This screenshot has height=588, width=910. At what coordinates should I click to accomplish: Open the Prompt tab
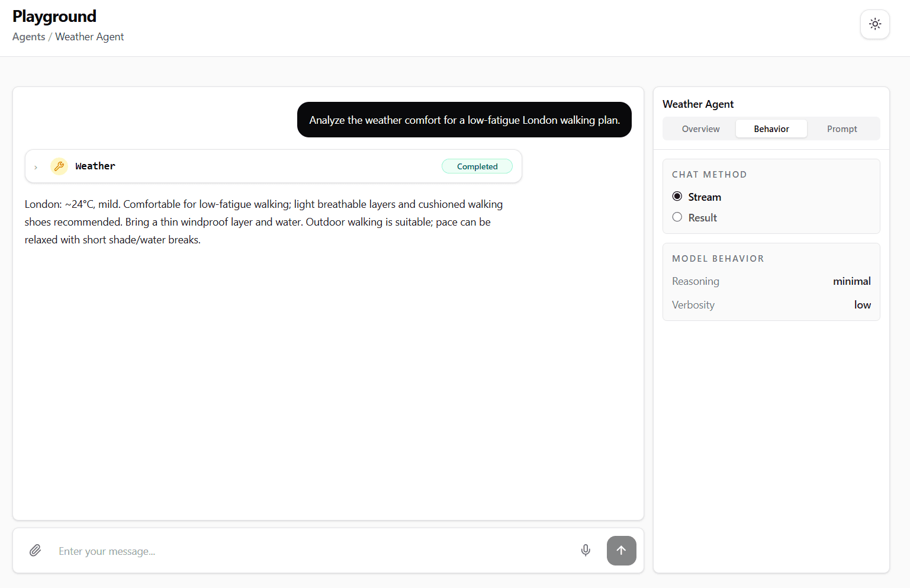pos(842,129)
